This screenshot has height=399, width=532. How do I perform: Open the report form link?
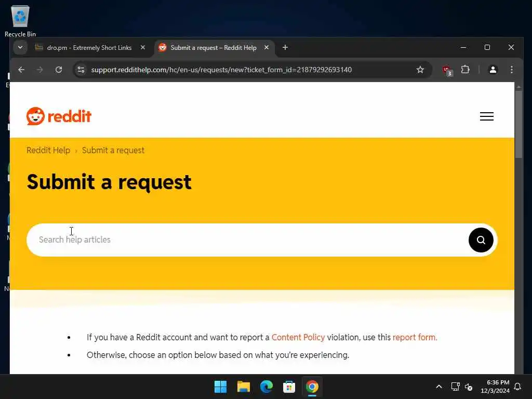pos(415,337)
